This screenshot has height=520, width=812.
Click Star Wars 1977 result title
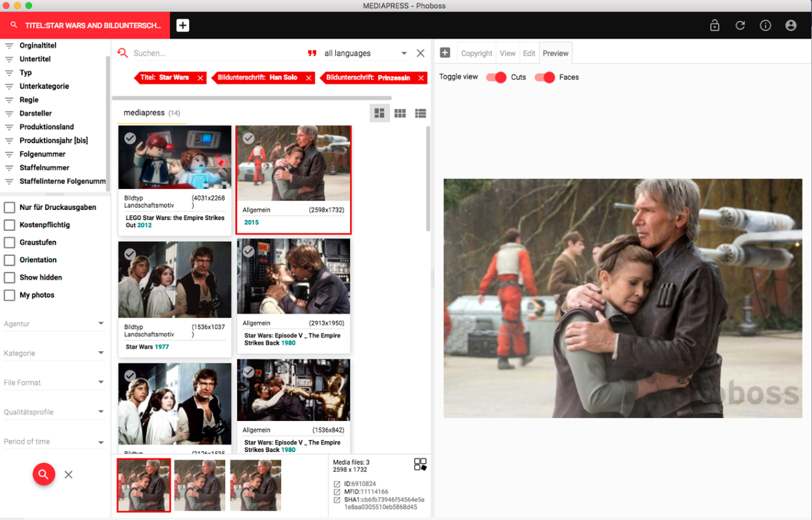(x=147, y=347)
